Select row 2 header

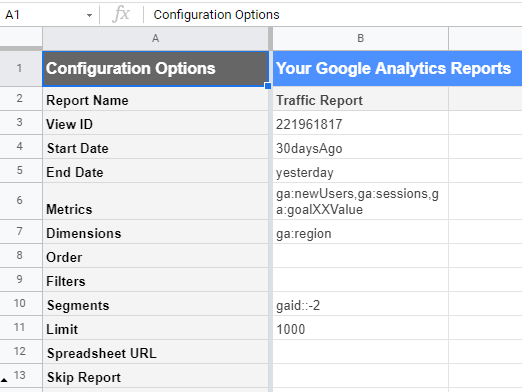pos(21,99)
